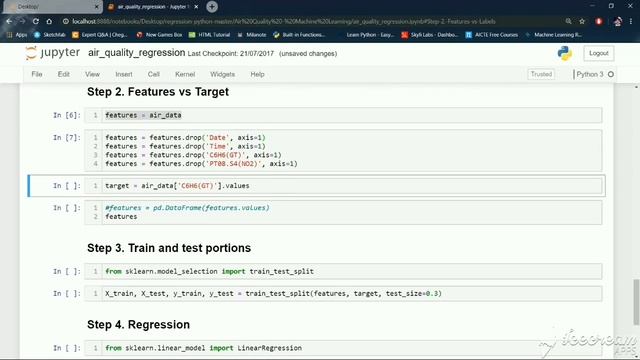Open Skyfi Labs Dashboard bookmark
640x360 pixels.
click(x=429, y=35)
